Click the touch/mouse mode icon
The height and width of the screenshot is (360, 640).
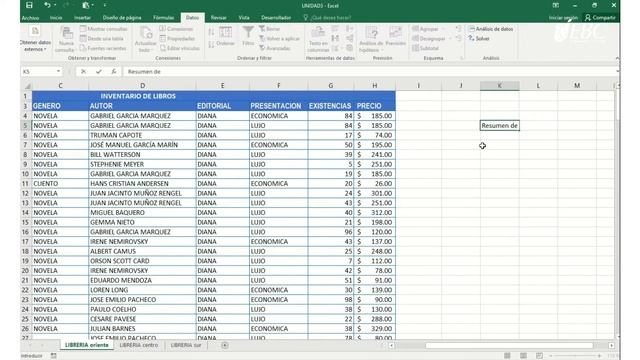pyautogui.click(x=86, y=5)
